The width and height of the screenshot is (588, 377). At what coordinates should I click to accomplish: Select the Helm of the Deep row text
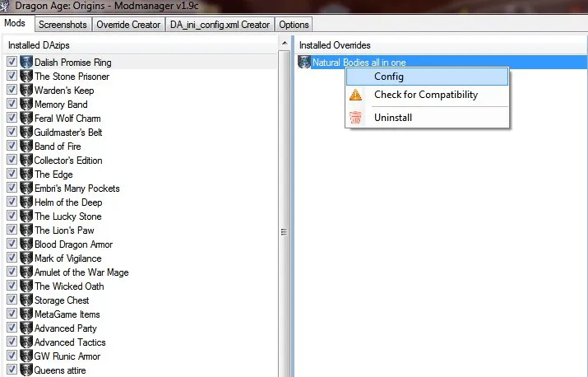68,202
